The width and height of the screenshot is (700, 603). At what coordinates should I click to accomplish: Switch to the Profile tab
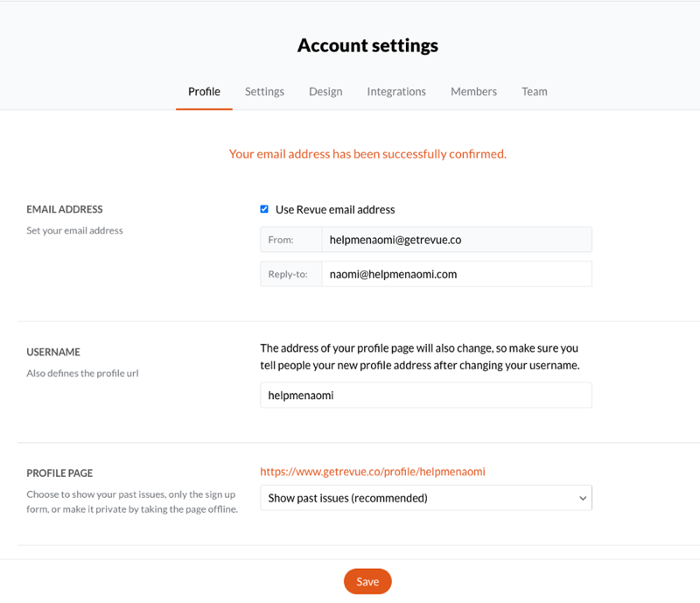tap(204, 92)
